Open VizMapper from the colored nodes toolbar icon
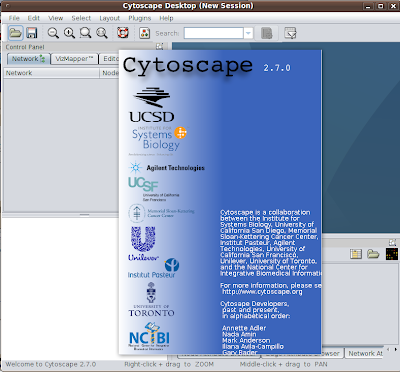The image size is (400, 372). (144, 33)
